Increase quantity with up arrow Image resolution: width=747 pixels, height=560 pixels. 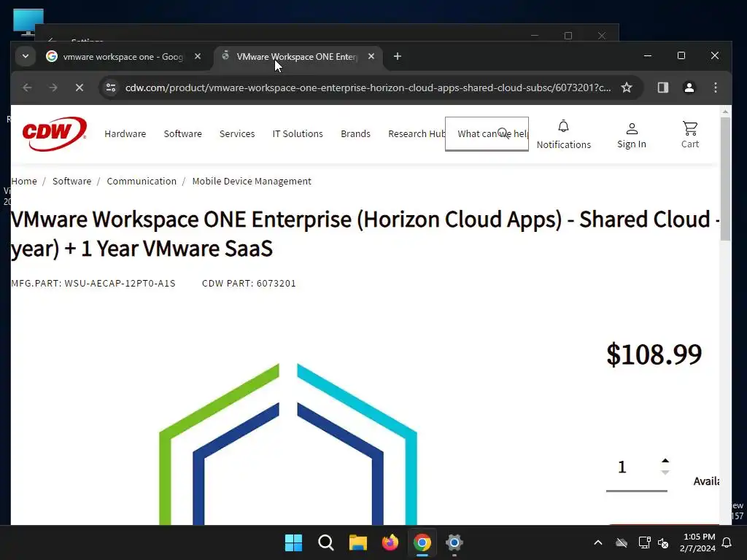[x=665, y=461]
